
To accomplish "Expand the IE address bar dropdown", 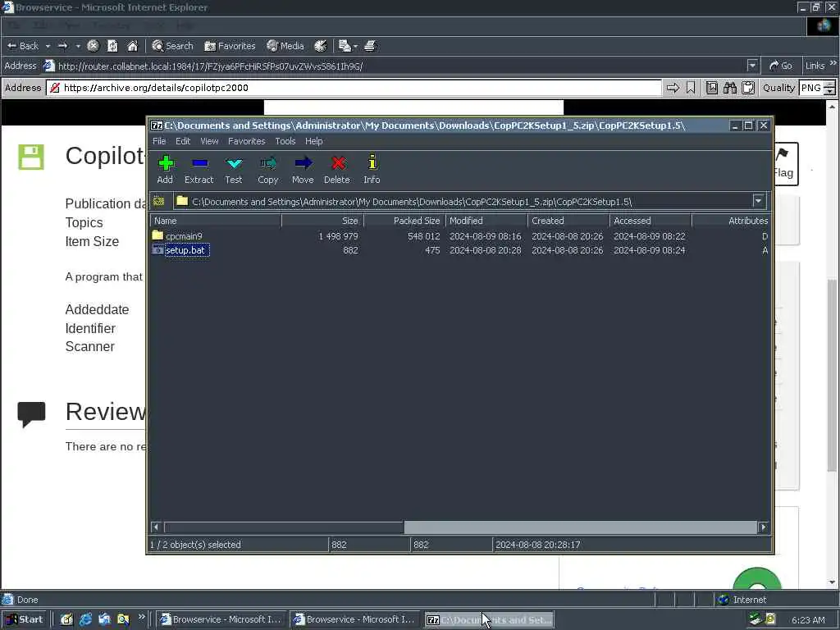I will (x=752, y=66).
